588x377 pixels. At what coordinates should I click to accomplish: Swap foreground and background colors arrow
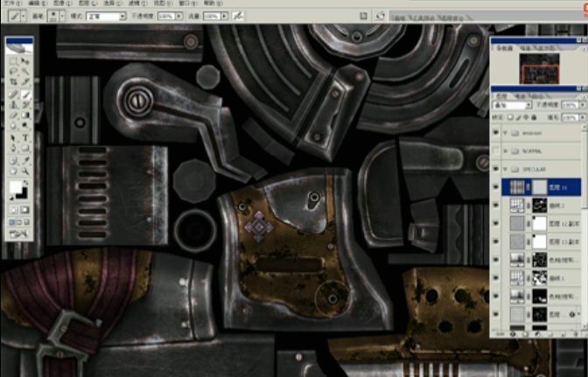[x=25, y=183]
